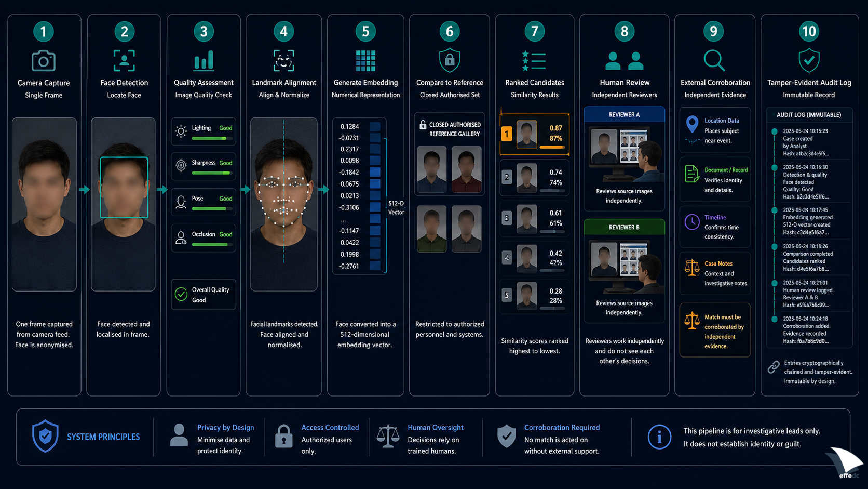Click the Timeline clock icon
Screen dimensions: 868x489
click(x=692, y=222)
